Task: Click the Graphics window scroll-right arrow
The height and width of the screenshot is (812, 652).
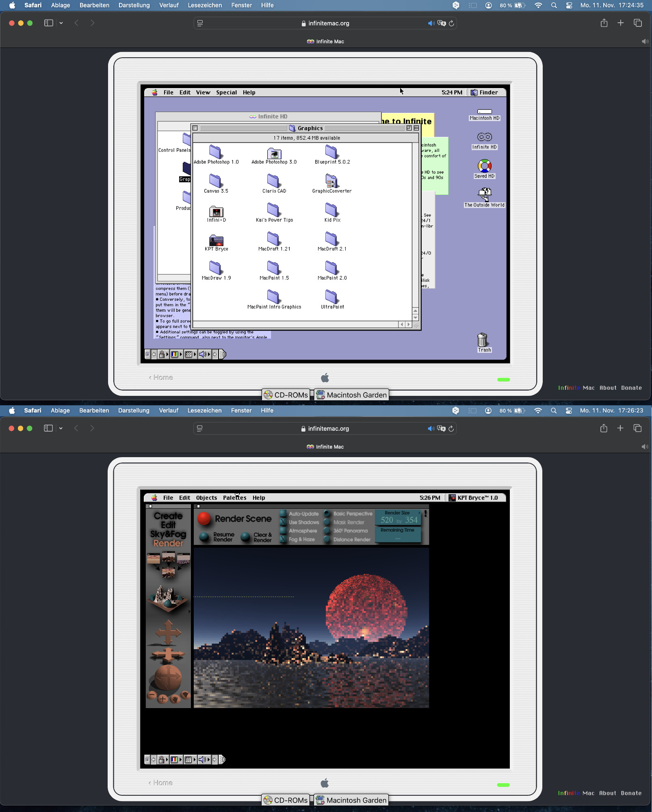Action: click(x=409, y=324)
